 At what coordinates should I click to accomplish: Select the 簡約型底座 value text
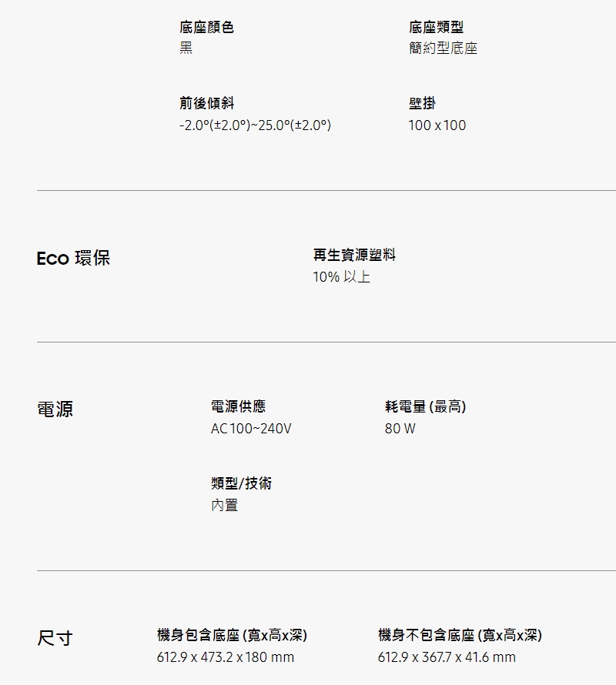pos(443,48)
